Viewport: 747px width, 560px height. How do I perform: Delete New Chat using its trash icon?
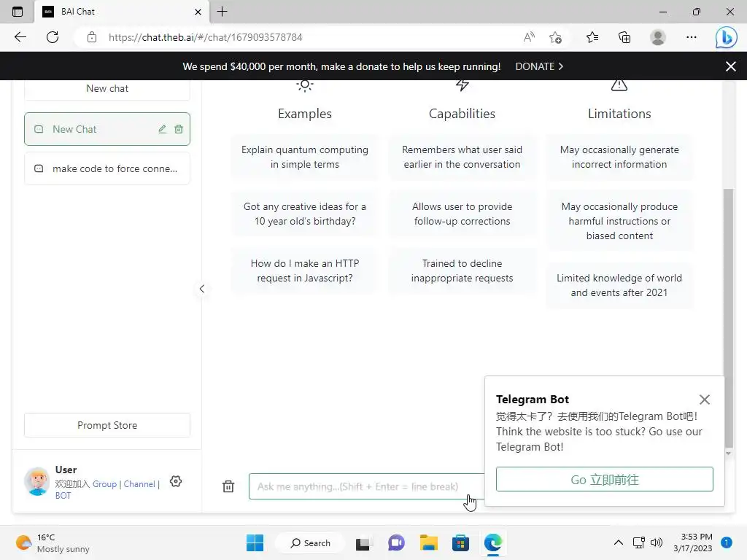pyautogui.click(x=179, y=129)
